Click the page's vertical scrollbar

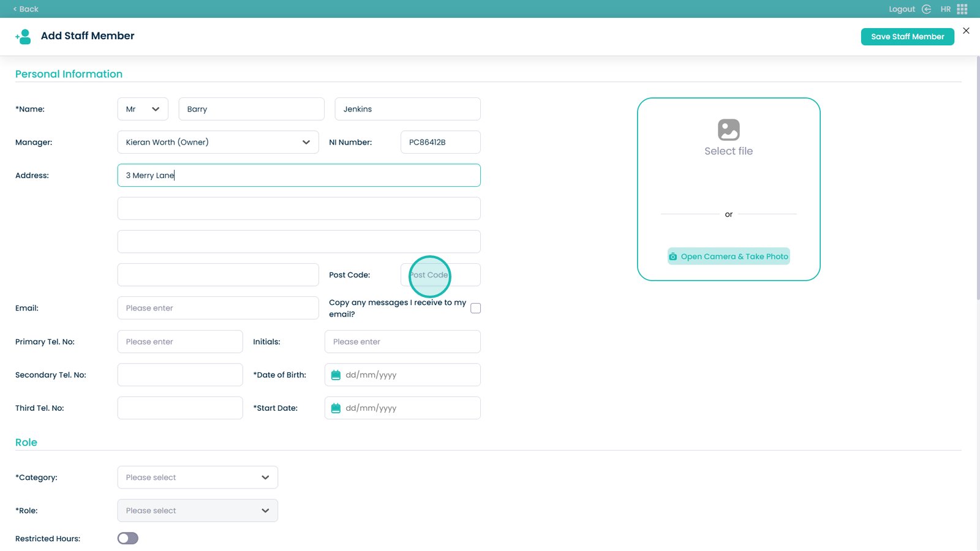tap(978, 178)
